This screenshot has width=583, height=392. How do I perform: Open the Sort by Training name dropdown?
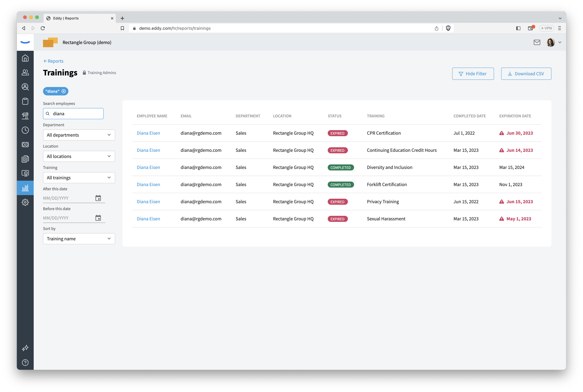pyautogui.click(x=79, y=239)
